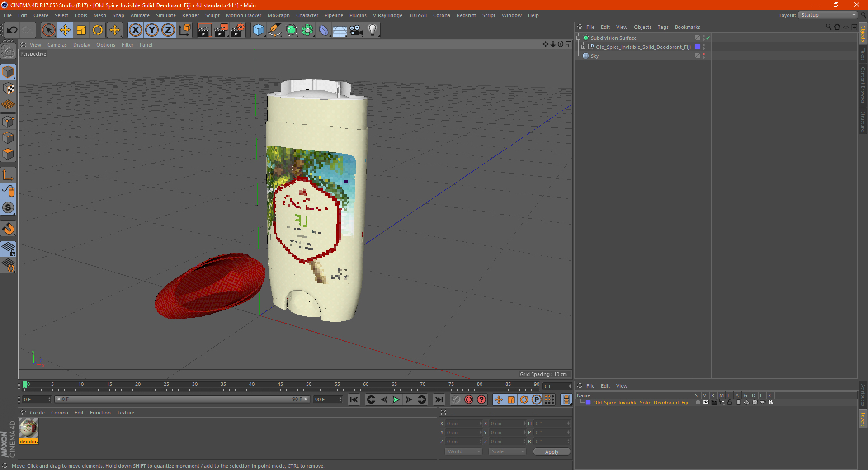Toggle Subdivision Surface enable checkmark
The image size is (868, 470).
[x=708, y=38]
